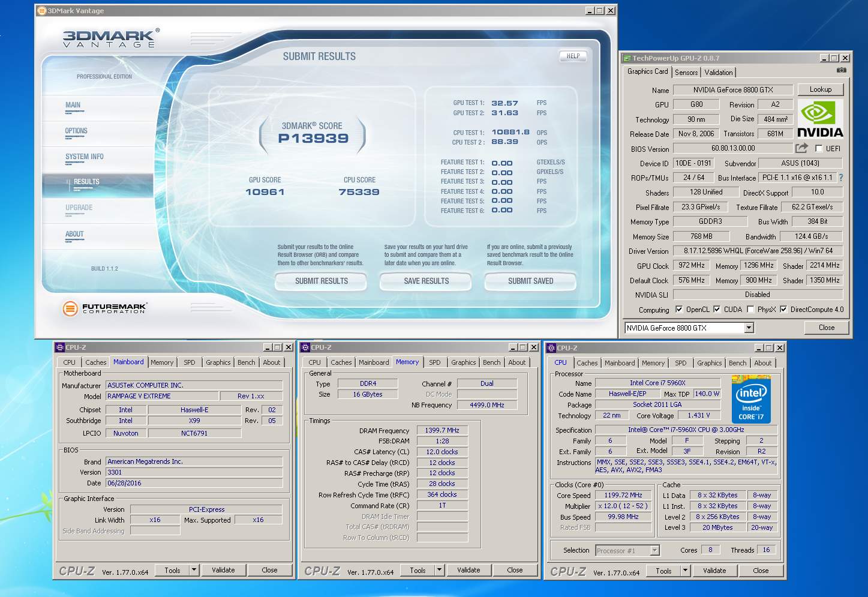Viewport: 868px width, 597px height.
Task: Click the Intel Core i7 5960X name field
Action: (x=657, y=383)
